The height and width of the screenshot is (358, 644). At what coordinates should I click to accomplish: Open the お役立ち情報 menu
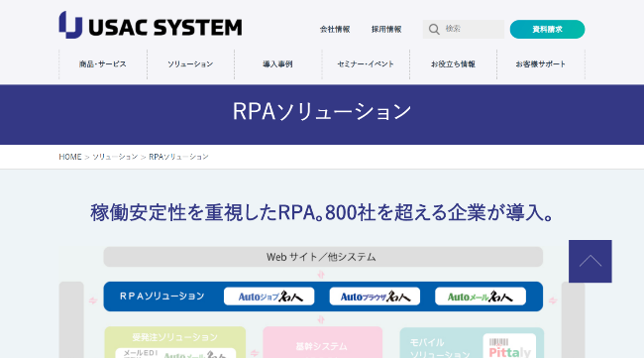pos(453,64)
